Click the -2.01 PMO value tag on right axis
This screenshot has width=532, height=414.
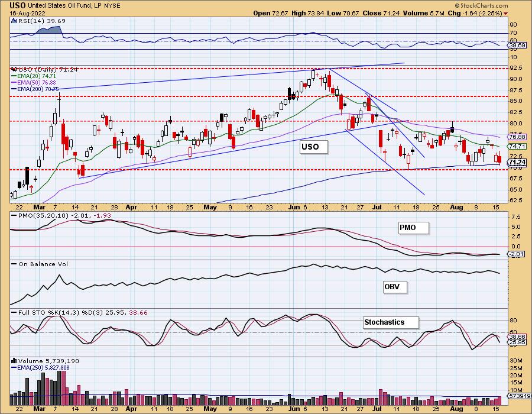point(517,254)
